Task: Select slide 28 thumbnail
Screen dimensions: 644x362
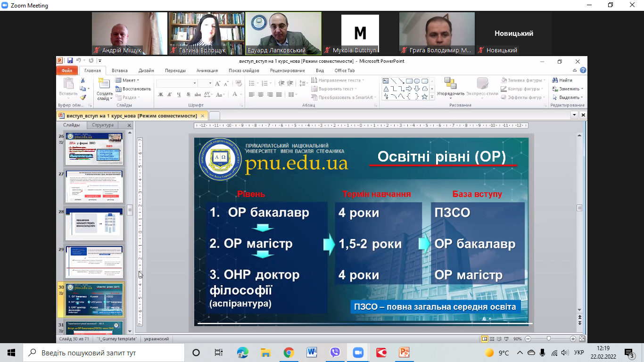Action: coord(94,224)
